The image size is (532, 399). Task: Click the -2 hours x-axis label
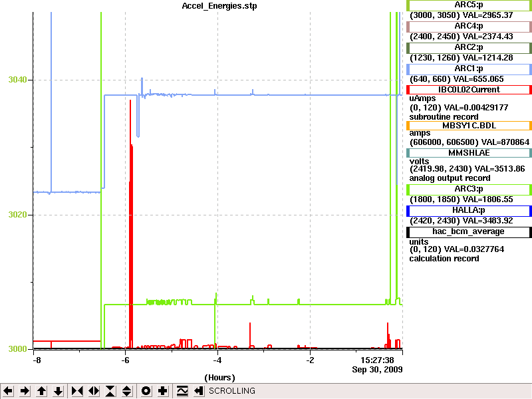coord(310,360)
